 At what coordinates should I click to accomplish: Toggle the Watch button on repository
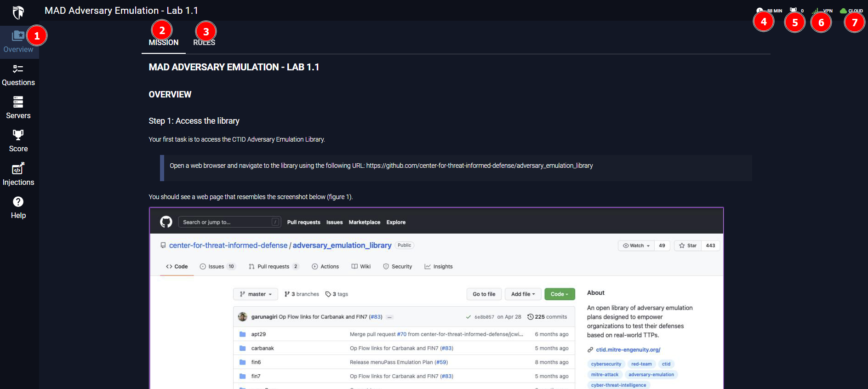point(636,246)
